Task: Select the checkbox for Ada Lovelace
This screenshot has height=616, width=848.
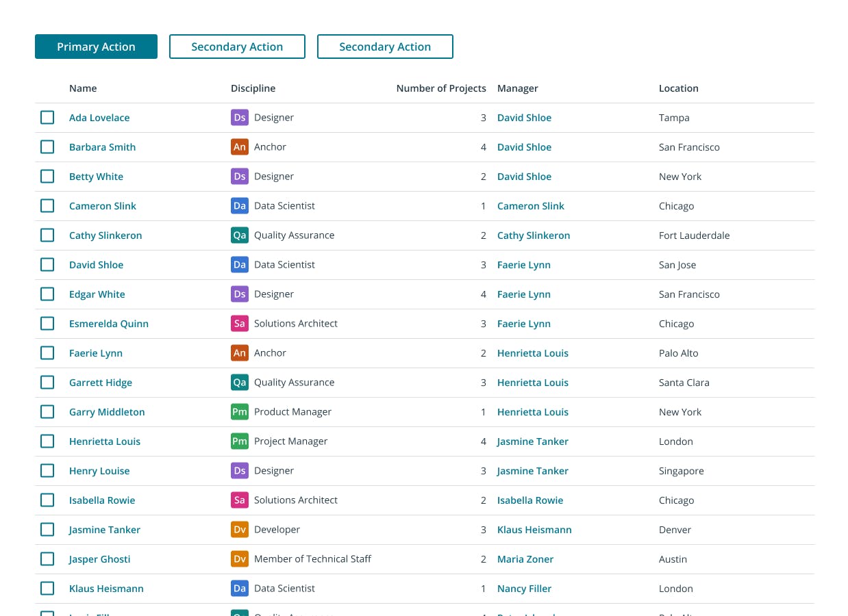Action: pyautogui.click(x=47, y=118)
